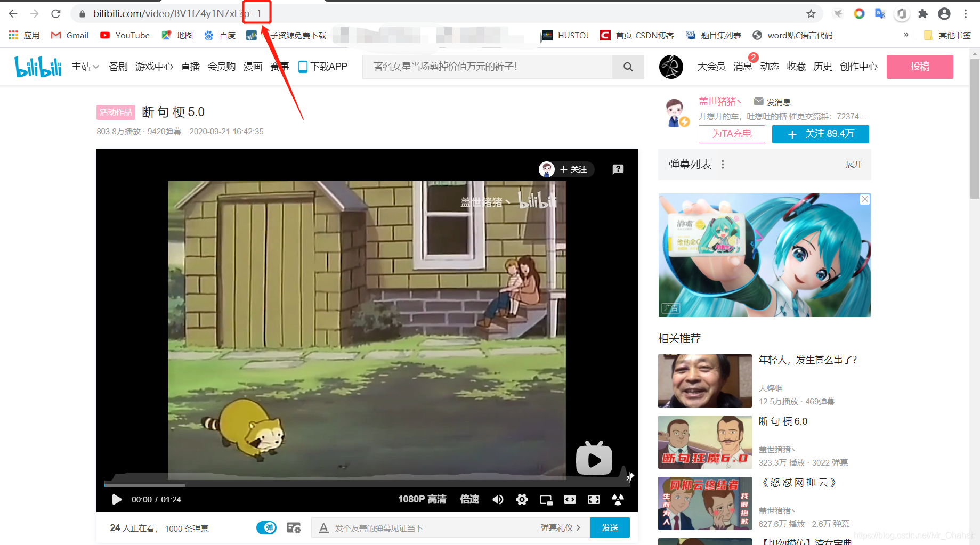Play the video with the play button
The height and width of the screenshot is (545, 980).
tap(117, 500)
